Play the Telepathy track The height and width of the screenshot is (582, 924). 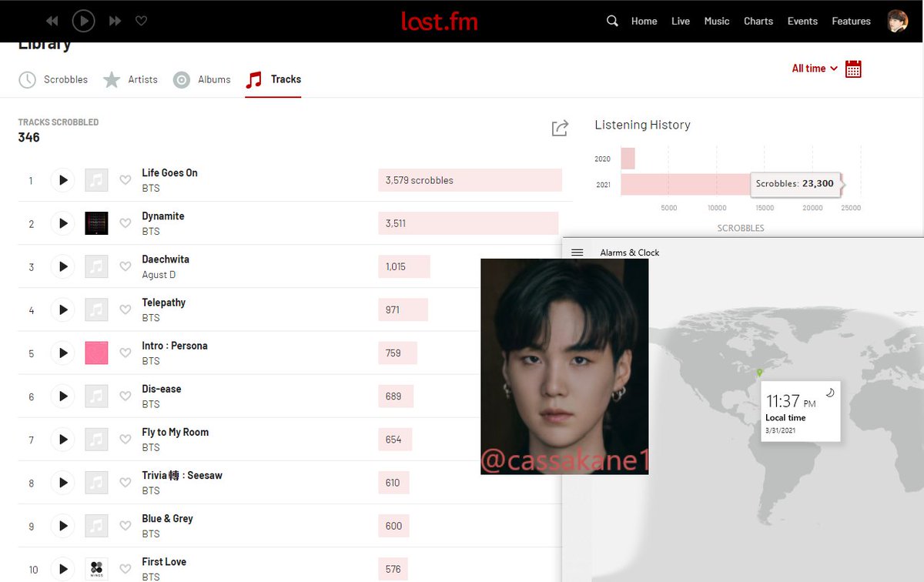tap(62, 309)
